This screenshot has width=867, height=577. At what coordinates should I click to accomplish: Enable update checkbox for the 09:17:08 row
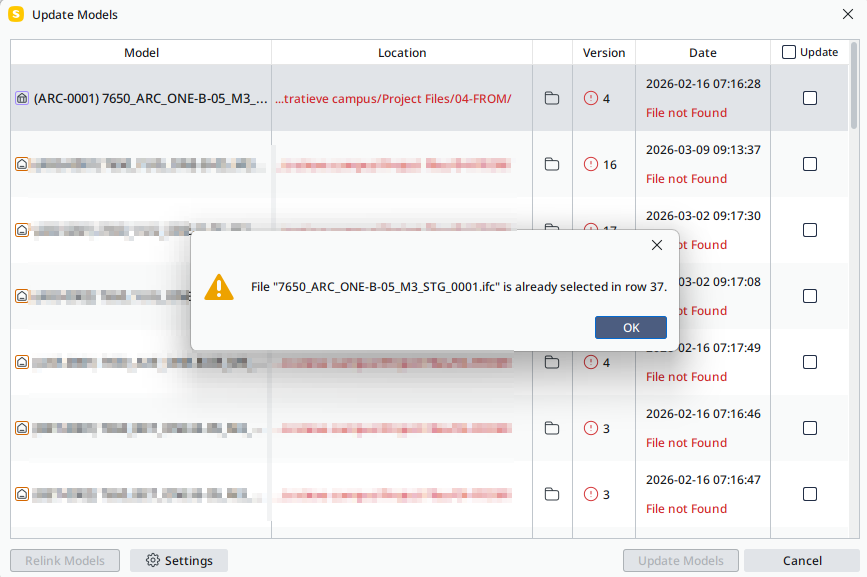click(809, 296)
